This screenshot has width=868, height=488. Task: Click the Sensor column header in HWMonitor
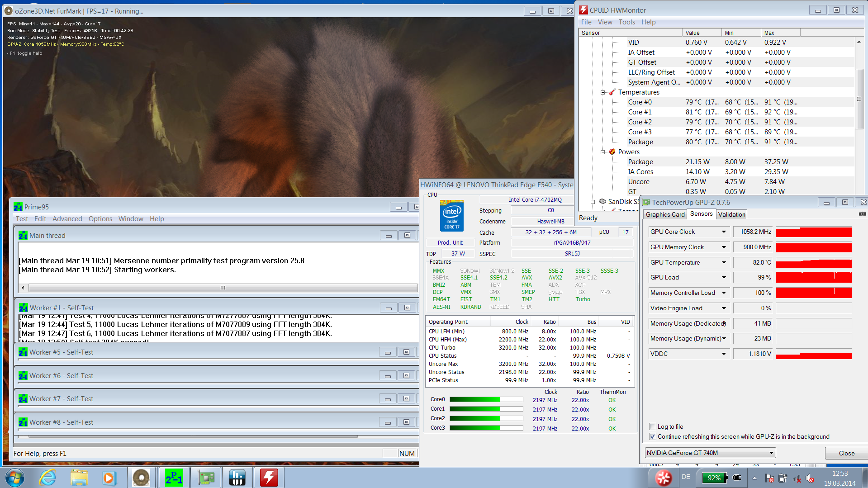631,33
